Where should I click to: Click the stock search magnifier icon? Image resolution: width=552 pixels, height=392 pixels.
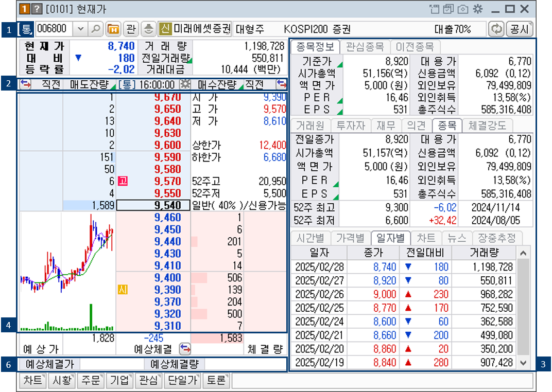pyautogui.click(x=96, y=29)
